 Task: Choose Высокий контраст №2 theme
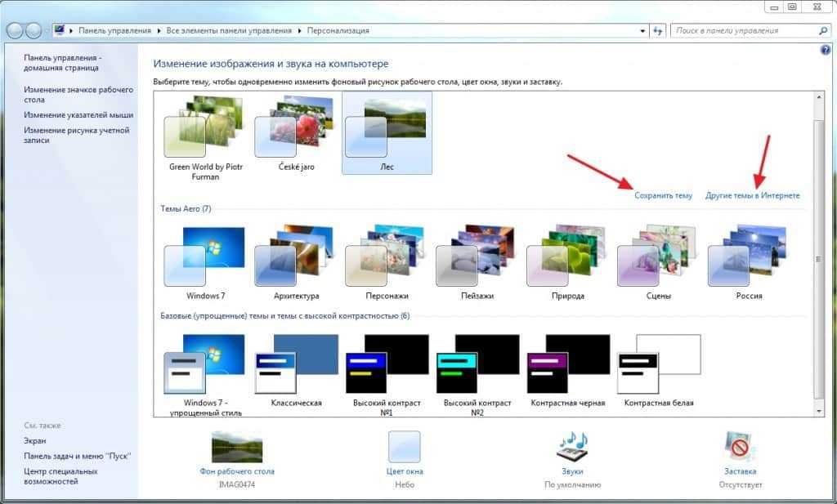[x=477, y=374]
